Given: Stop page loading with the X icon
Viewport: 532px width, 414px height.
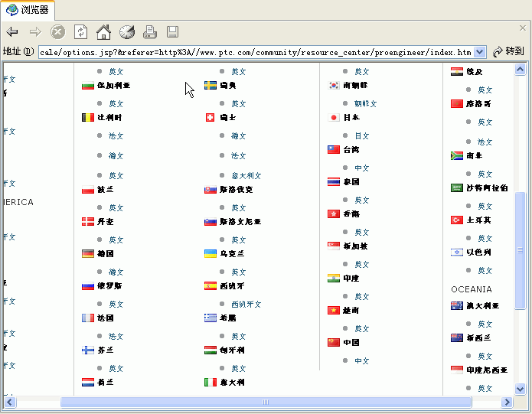Looking at the screenshot, I should click(x=57, y=32).
